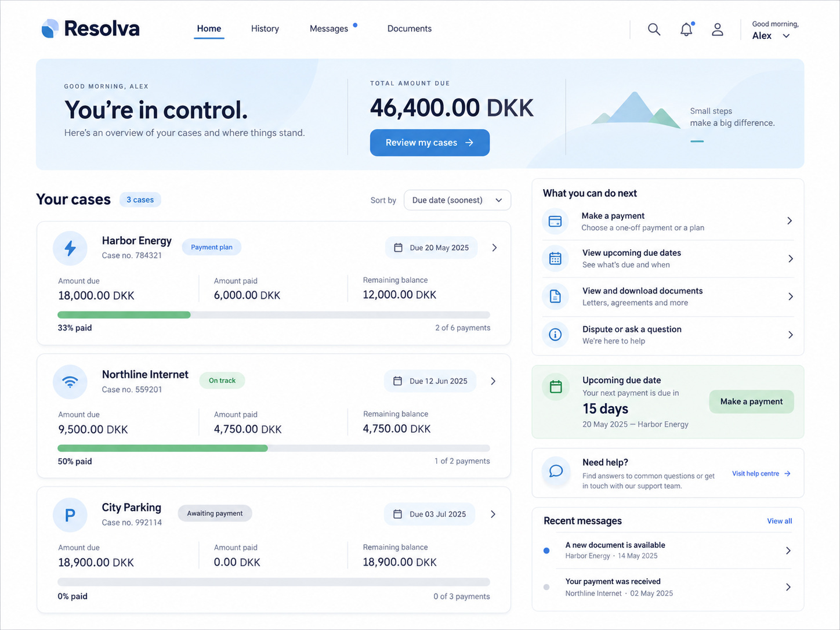840x630 pixels.
Task: Click the Resolva logo icon
Action: pos(50,28)
